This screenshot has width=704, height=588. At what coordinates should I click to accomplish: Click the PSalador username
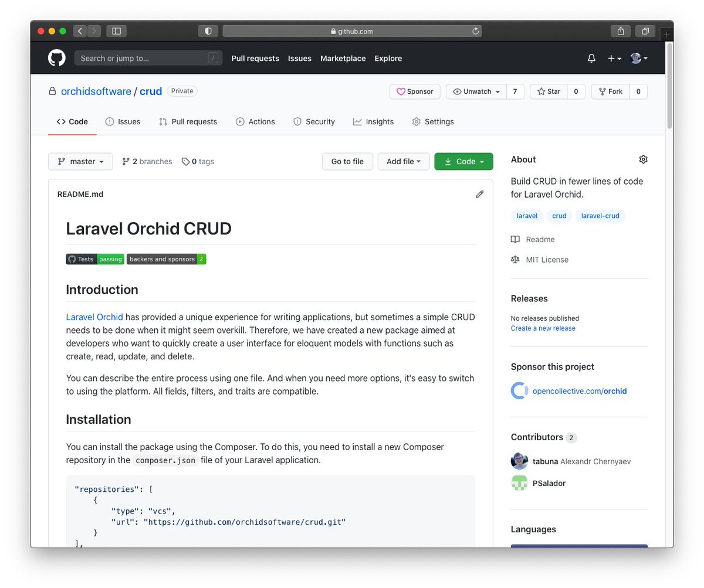[549, 483]
